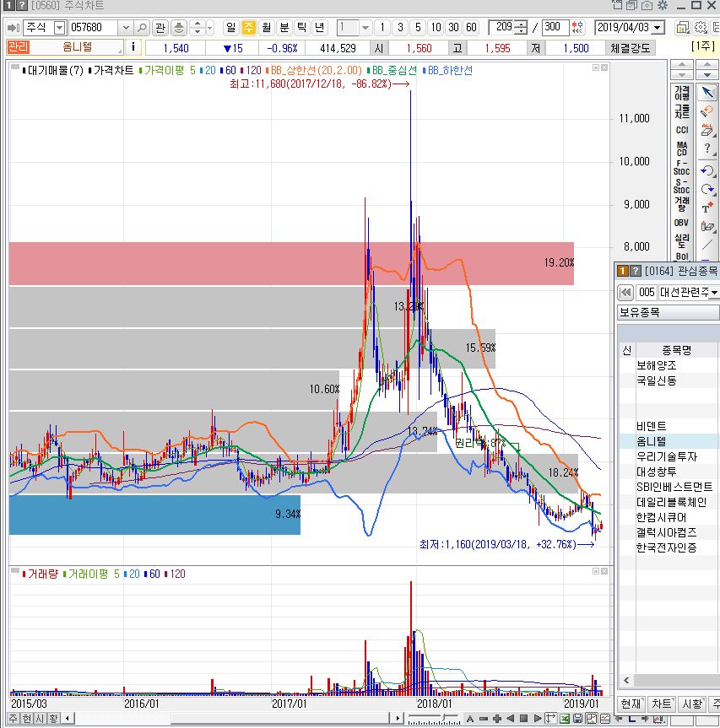Click the clockwise redo arrow icon
720x728 pixels.
[707, 188]
